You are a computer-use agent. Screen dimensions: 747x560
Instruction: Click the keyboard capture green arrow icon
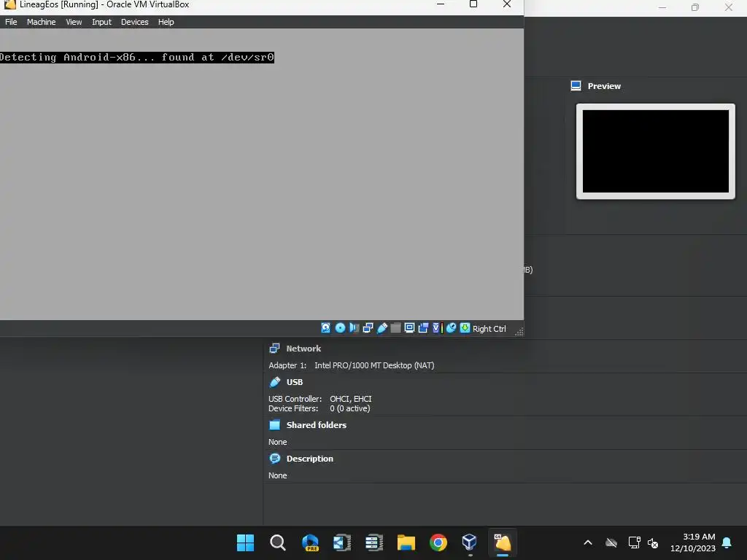[465, 328]
